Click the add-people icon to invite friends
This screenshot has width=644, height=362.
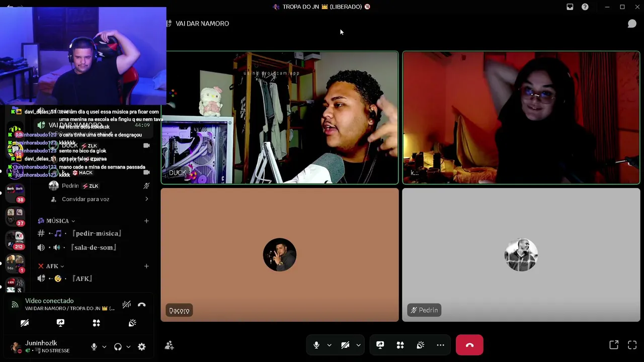pyautogui.click(x=169, y=345)
